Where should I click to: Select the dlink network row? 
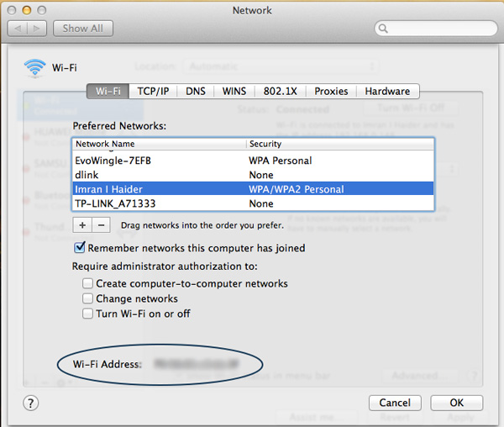coord(254,175)
